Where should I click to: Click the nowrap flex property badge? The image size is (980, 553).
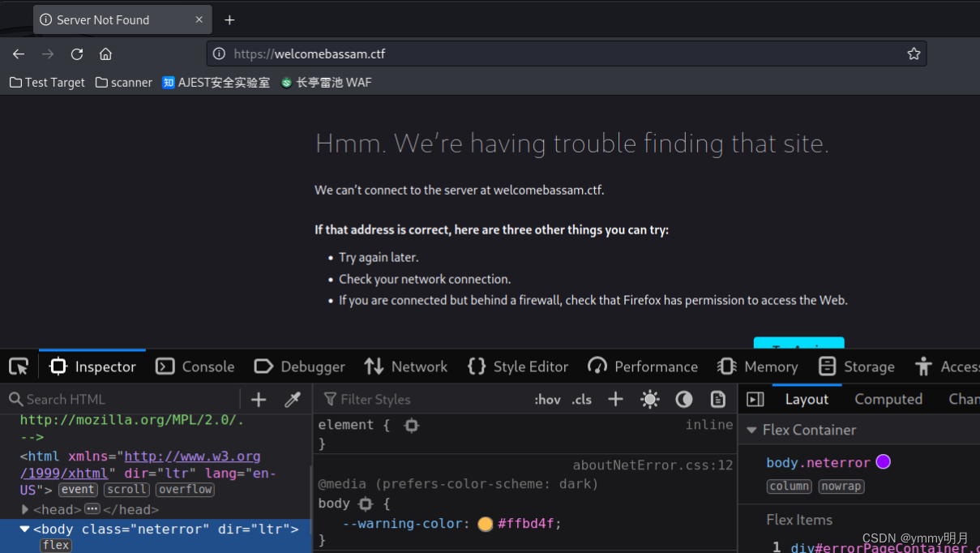(x=841, y=487)
